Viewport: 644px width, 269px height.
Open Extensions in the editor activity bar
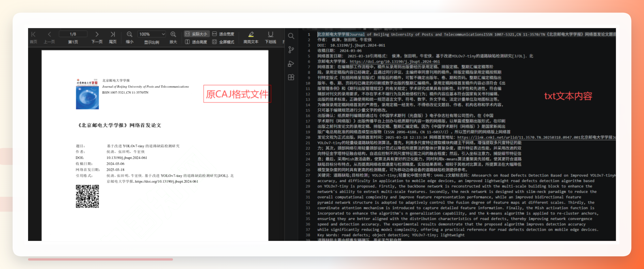pyautogui.click(x=291, y=77)
